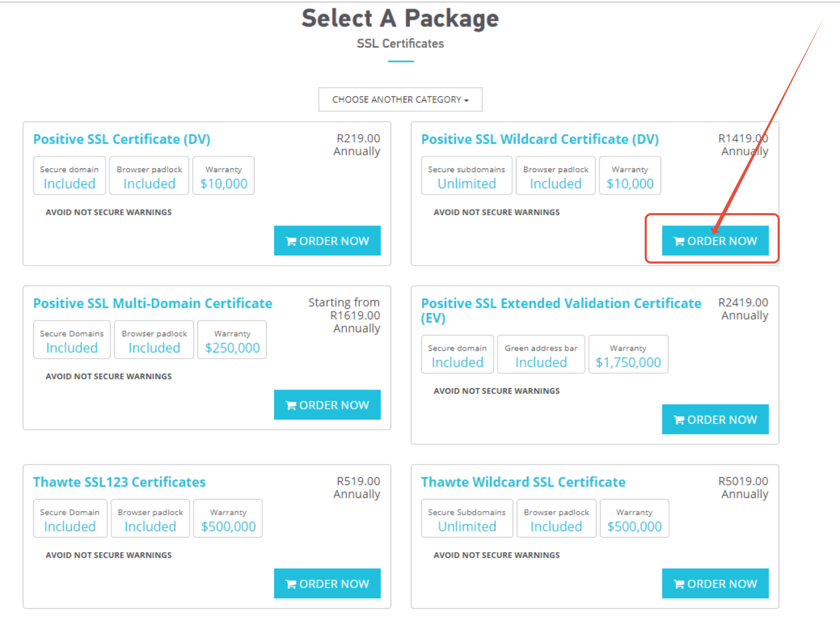The height and width of the screenshot is (617, 840).
Task: Click the R2419.00 price
Action: click(743, 303)
